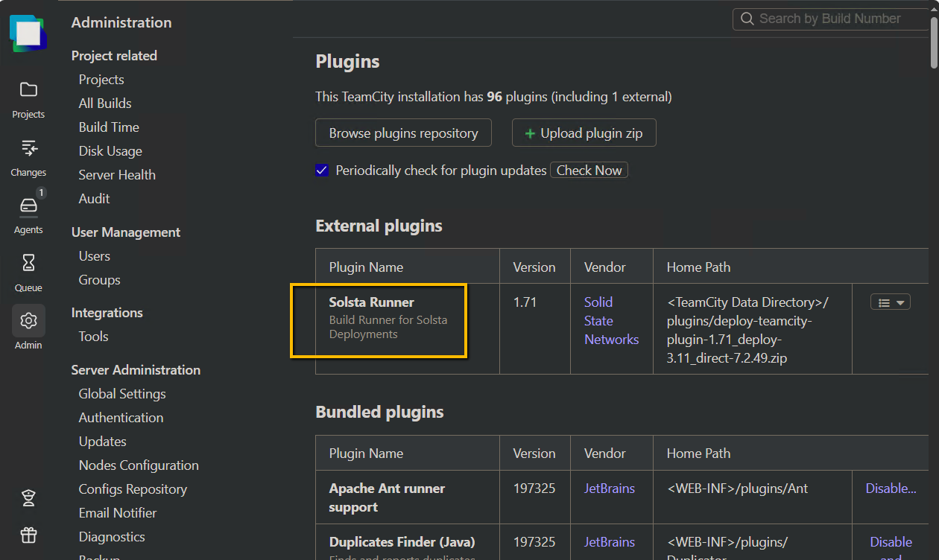Viewport: 939px width, 560px height.
Task: Open All Builds admin page
Action: (105, 104)
